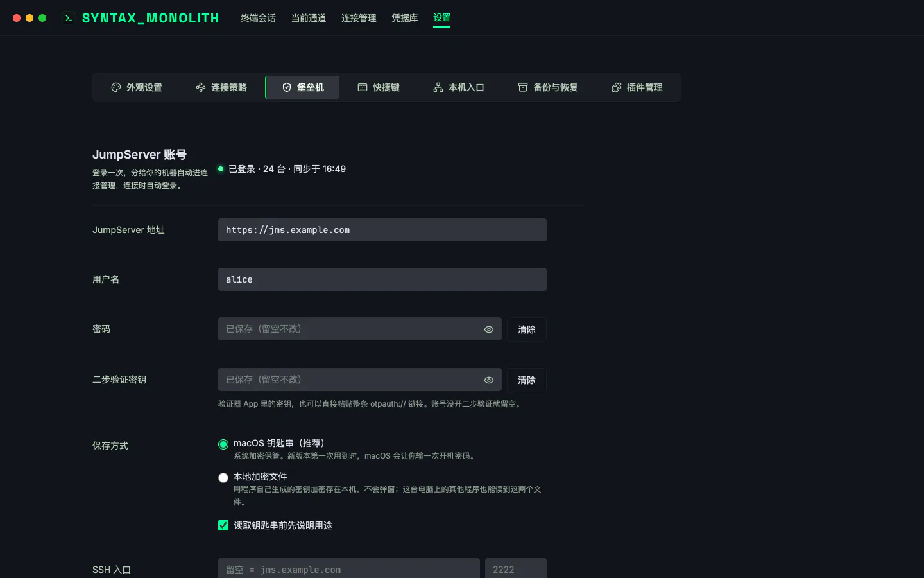The width and height of the screenshot is (924, 578).
Task: Switch to the 本机入口 tab
Action: pyautogui.click(x=459, y=87)
